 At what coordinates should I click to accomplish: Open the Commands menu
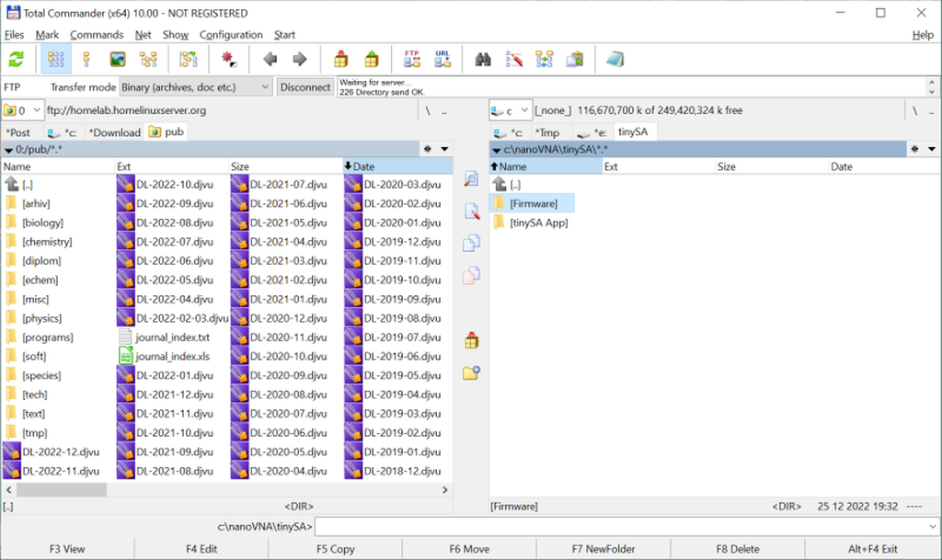[x=97, y=35]
